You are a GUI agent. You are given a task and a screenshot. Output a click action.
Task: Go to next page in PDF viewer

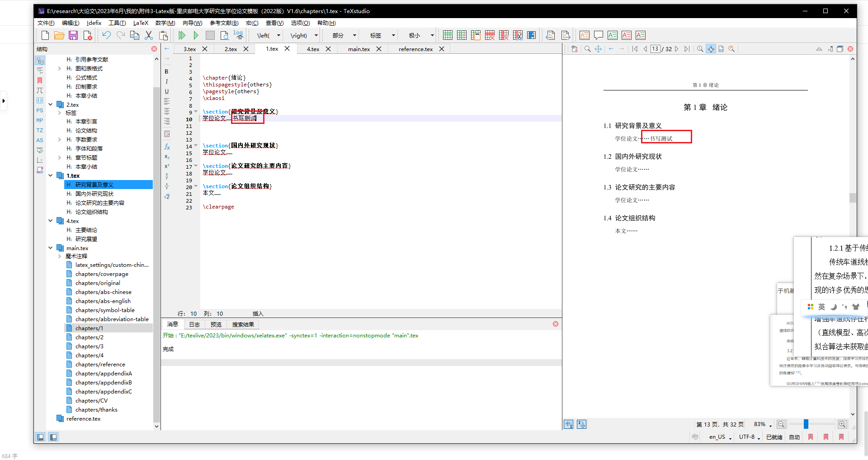[677, 49]
